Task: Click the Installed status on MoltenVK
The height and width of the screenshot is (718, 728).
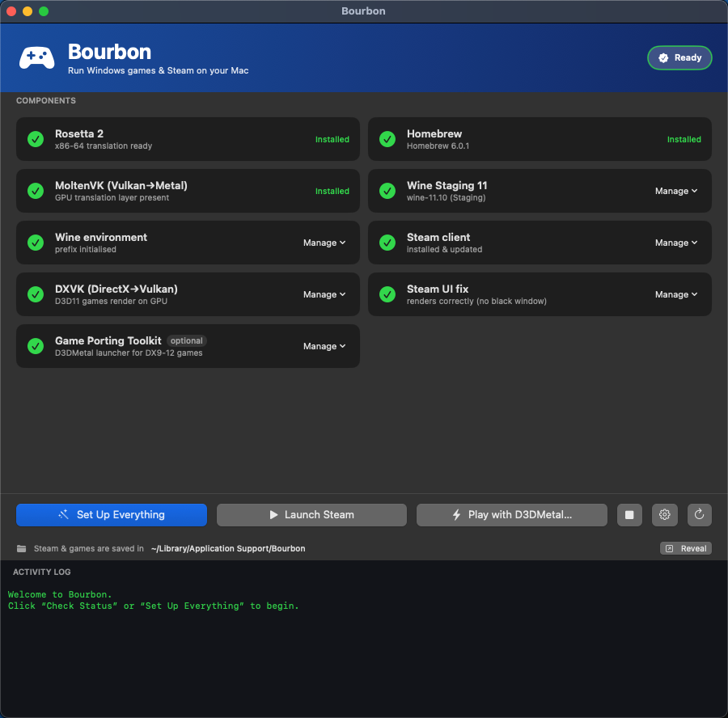Action: pos(332,191)
